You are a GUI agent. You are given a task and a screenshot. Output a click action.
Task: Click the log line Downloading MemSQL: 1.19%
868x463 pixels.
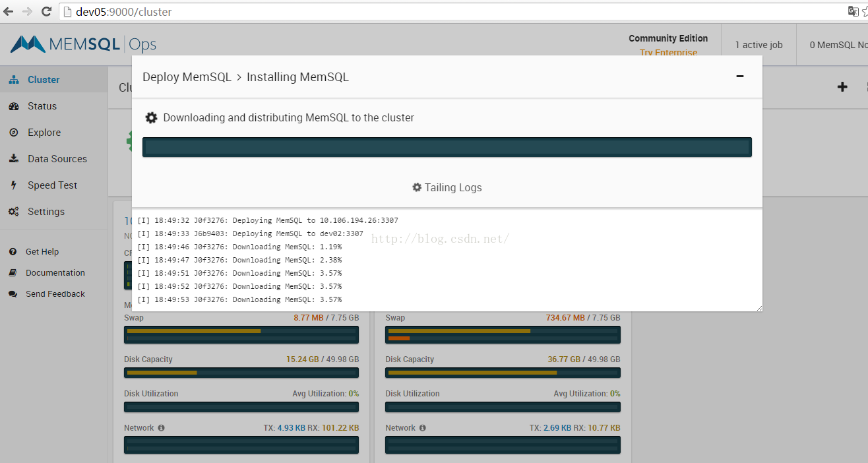[x=239, y=247]
